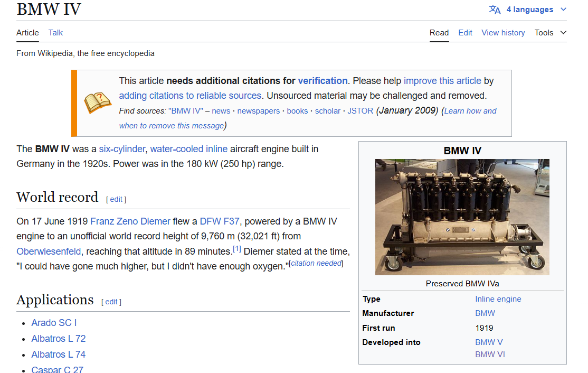Viewport: 588px width, 373px height.
Task: Search newspapers sources link
Action: 259,111
